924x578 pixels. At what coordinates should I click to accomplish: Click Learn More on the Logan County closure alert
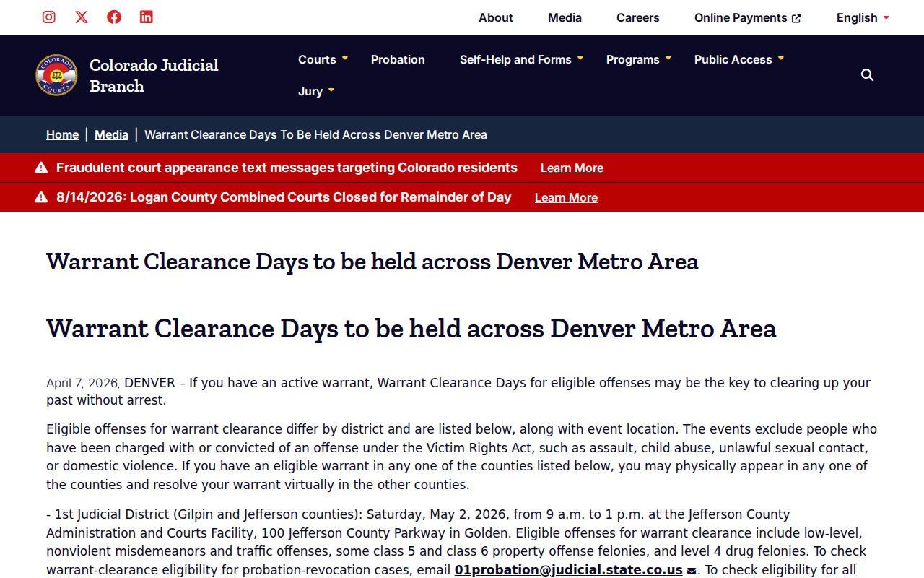566,197
